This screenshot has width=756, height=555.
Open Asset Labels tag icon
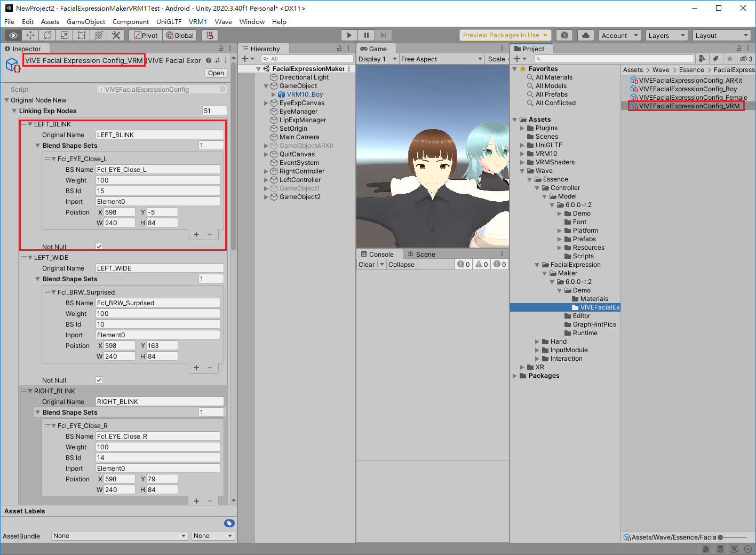(x=229, y=524)
